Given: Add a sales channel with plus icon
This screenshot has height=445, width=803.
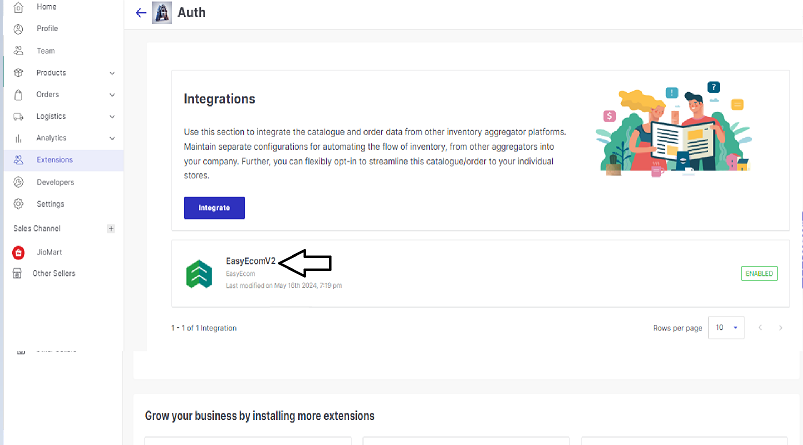Looking at the screenshot, I should pos(111,228).
